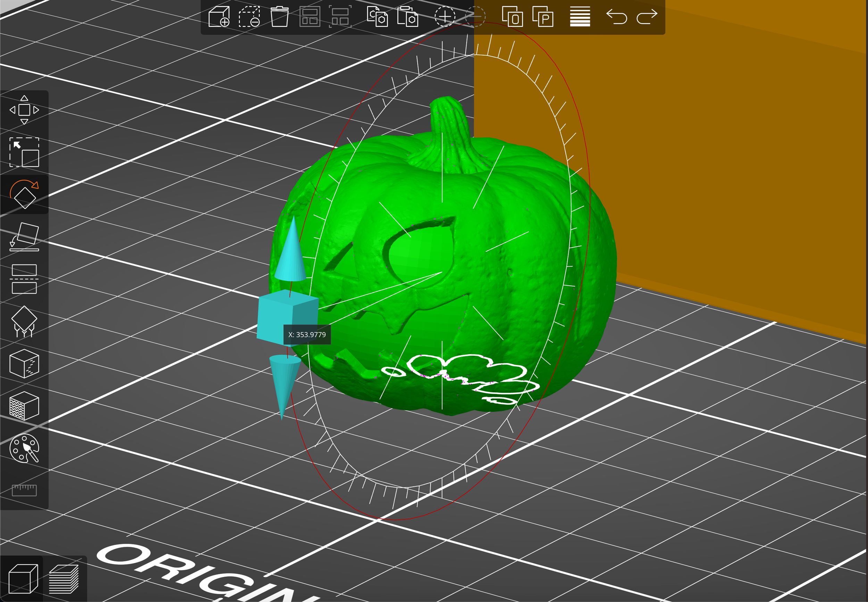Toggle the Rotate tool

pos(24,194)
